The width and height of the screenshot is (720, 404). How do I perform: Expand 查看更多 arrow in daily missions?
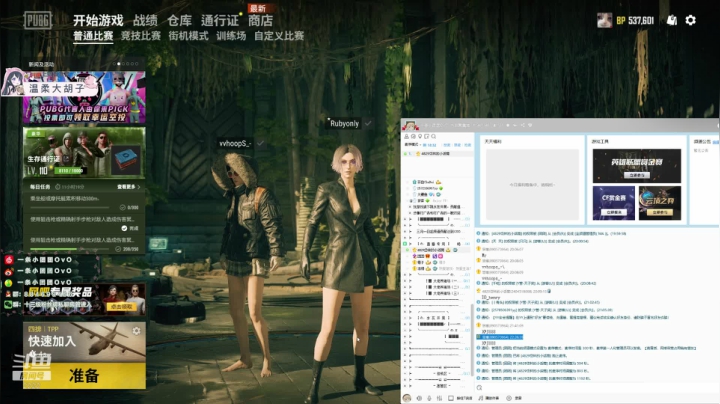[139, 187]
